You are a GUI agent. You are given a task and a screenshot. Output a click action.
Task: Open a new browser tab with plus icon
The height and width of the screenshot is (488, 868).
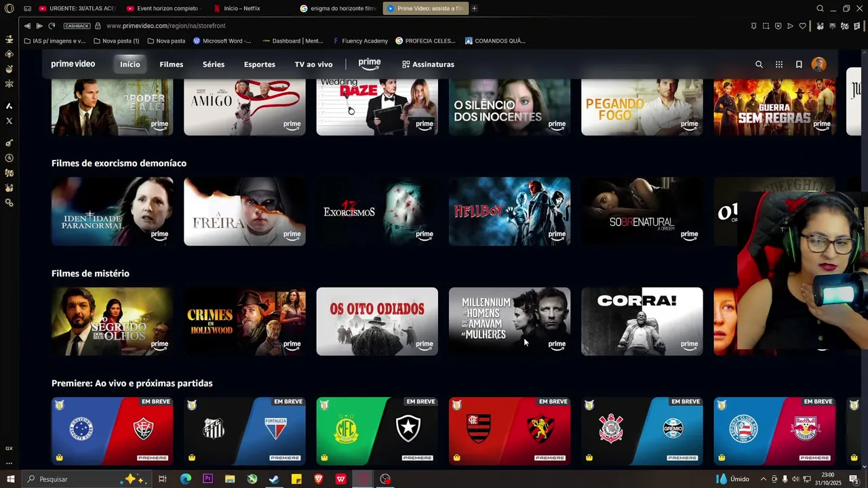[474, 8]
